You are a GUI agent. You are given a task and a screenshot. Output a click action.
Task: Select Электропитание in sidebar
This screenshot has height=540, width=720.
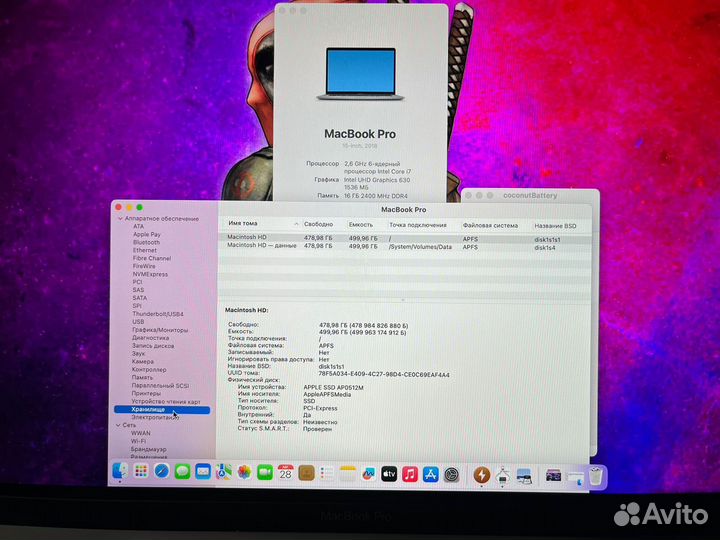click(155, 417)
